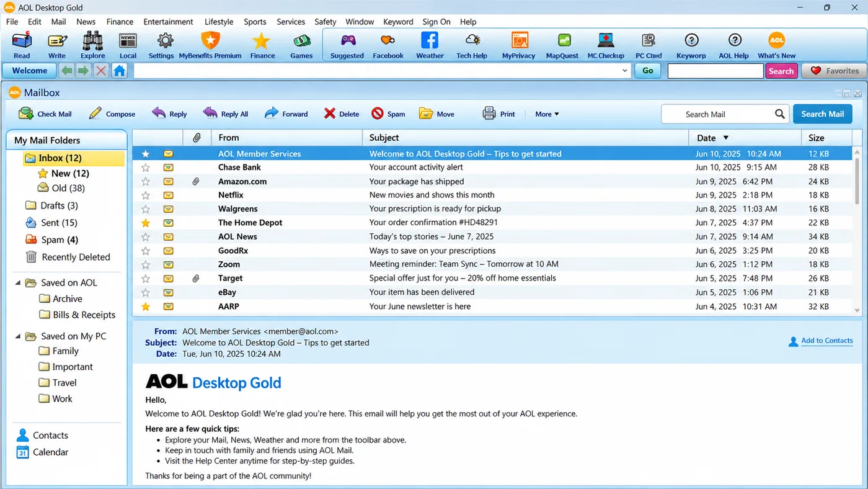Star the AOL News email
Image resolution: width=868 pixels, height=489 pixels.
[146, 236]
